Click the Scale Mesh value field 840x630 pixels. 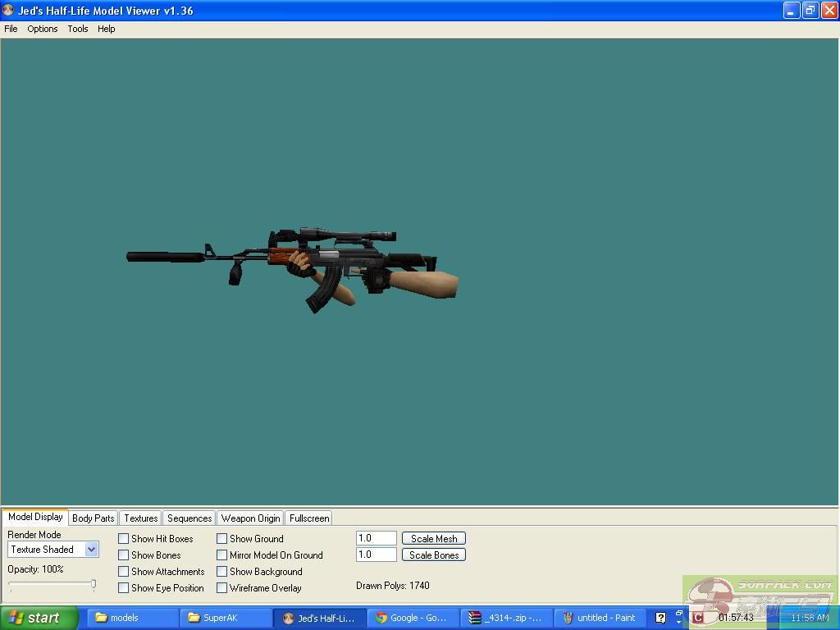click(376, 538)
